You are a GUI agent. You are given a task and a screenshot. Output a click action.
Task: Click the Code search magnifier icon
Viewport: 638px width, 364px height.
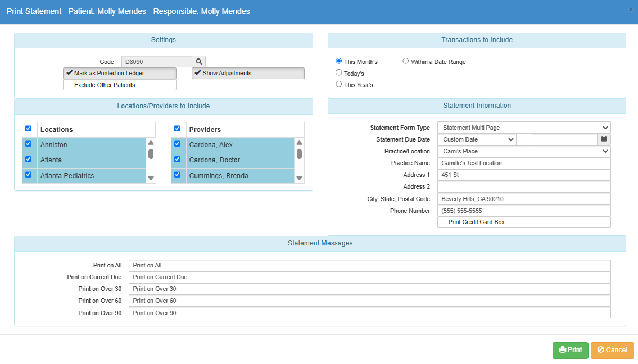pyautogui.click(x=198, y=62)
